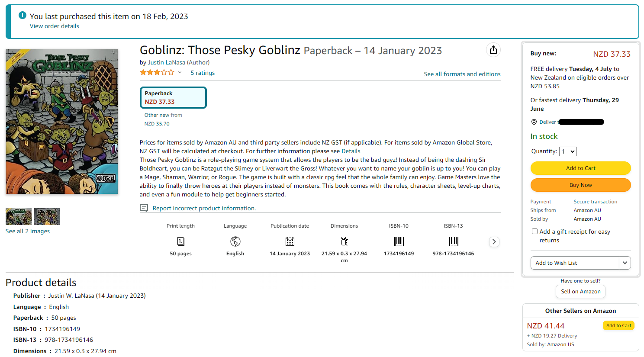The height and width of the screenshot is (357, 644).
Task: Open View order details link
Action: click(54, 26)
